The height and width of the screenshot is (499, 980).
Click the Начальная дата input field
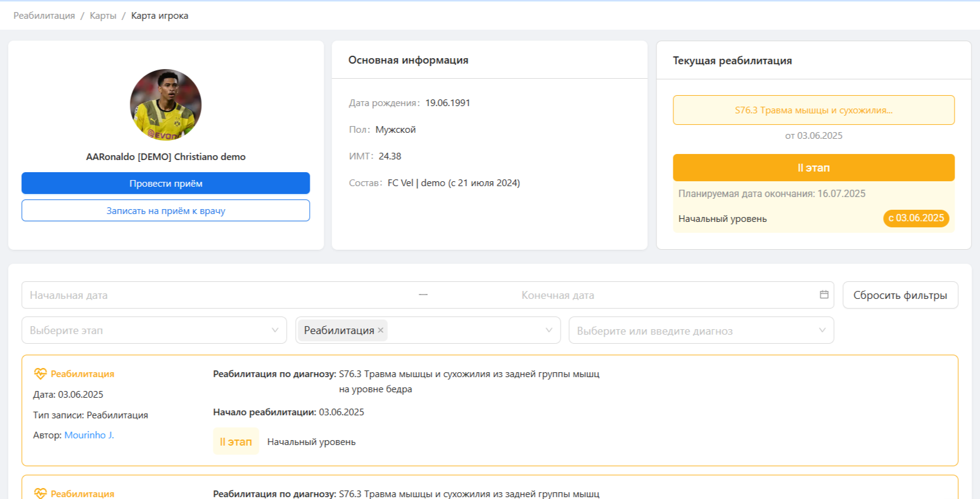tap(218, 295)
